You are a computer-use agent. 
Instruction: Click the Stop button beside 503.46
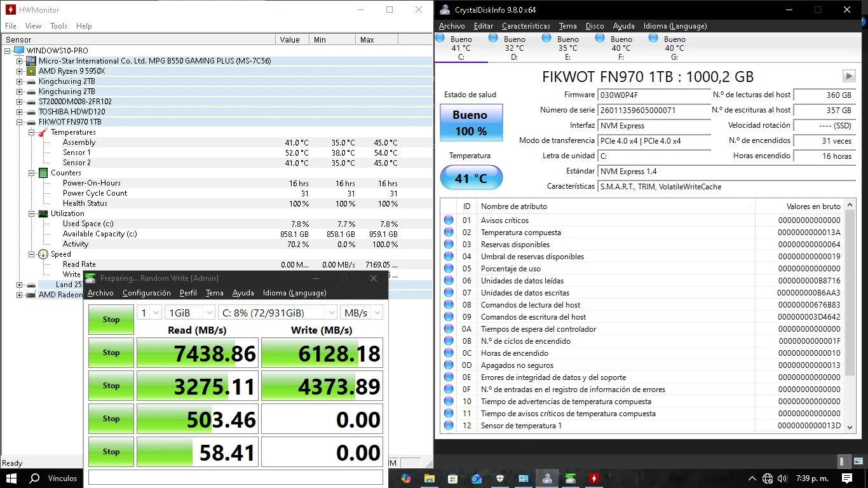coord(111,419)
